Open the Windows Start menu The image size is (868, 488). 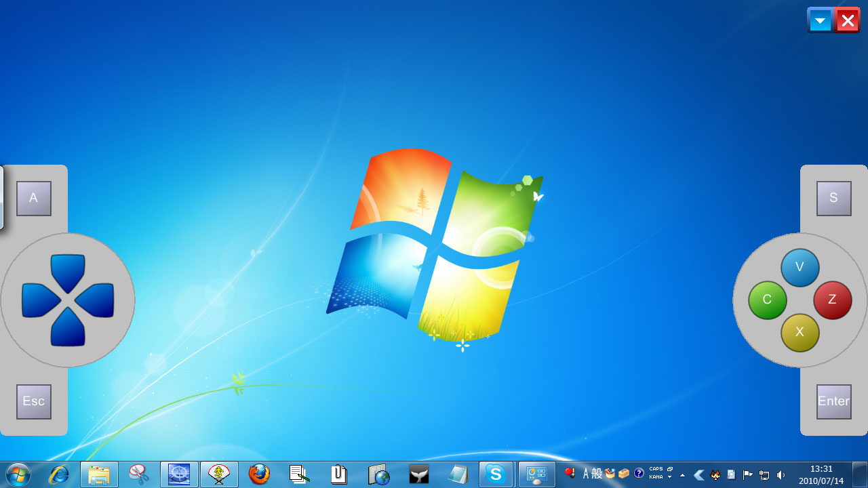[18, 474]
